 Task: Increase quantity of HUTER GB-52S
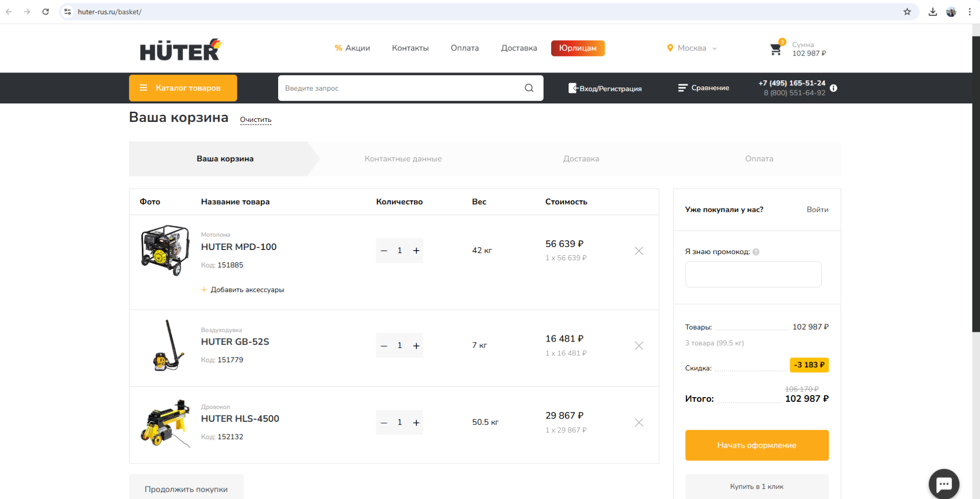coord(416,346)
